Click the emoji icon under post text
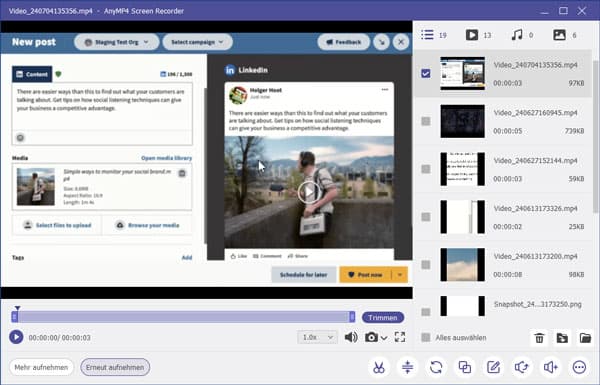Screen dimensions: 600x385 click(20, 137)
